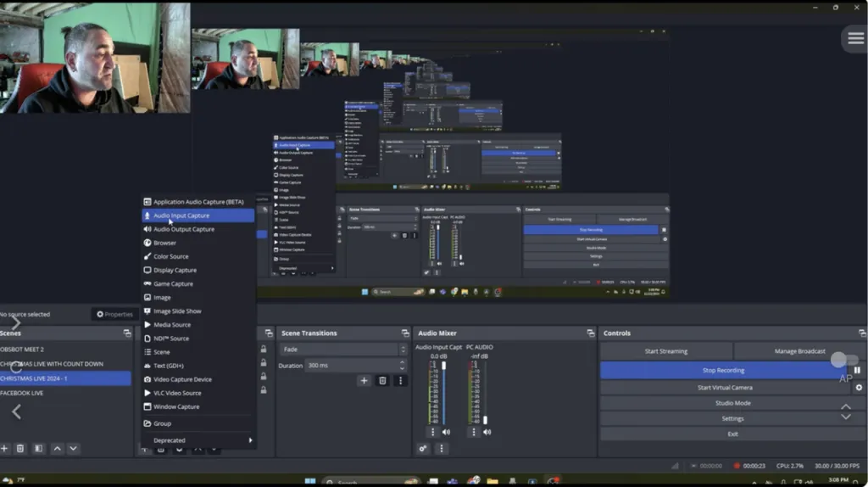Open advanced audio properties gear
Viewport: 868px width, 487px height.
pos(423,448)
